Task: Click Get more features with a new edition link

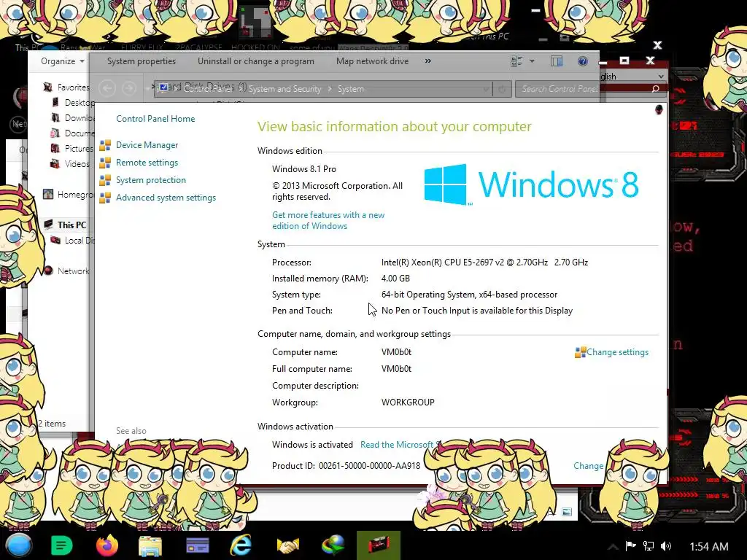Action: click(x=328, y=220)
